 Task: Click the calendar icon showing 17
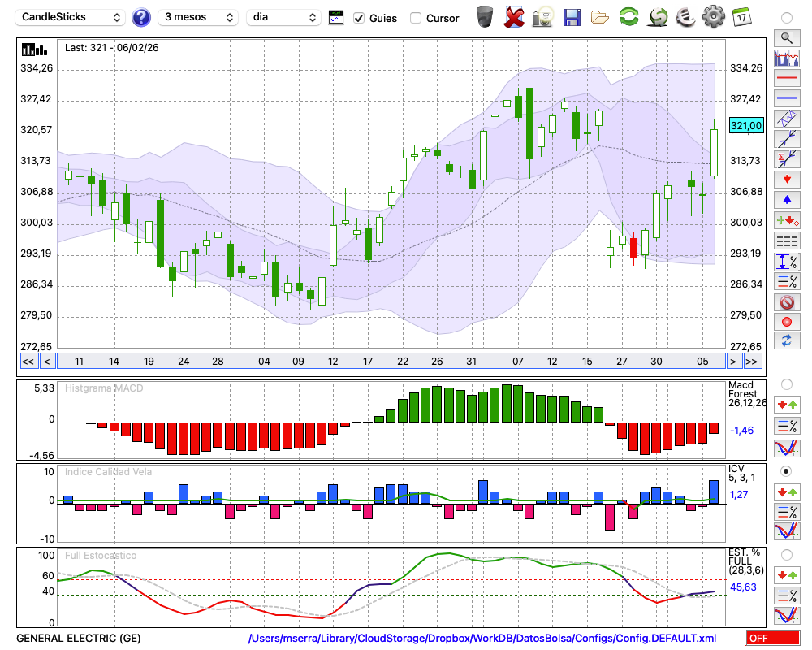(x=741, y=17)
